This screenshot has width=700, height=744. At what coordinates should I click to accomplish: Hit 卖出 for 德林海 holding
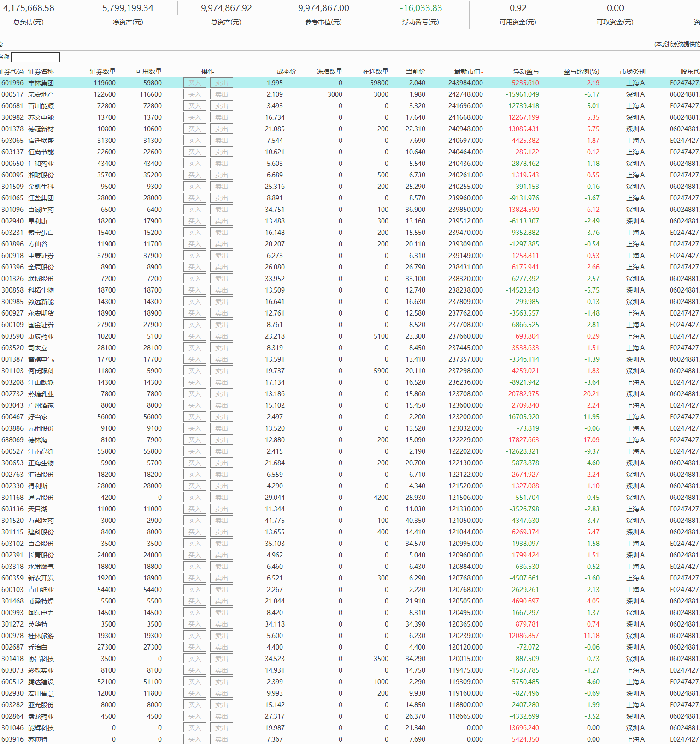222,440
